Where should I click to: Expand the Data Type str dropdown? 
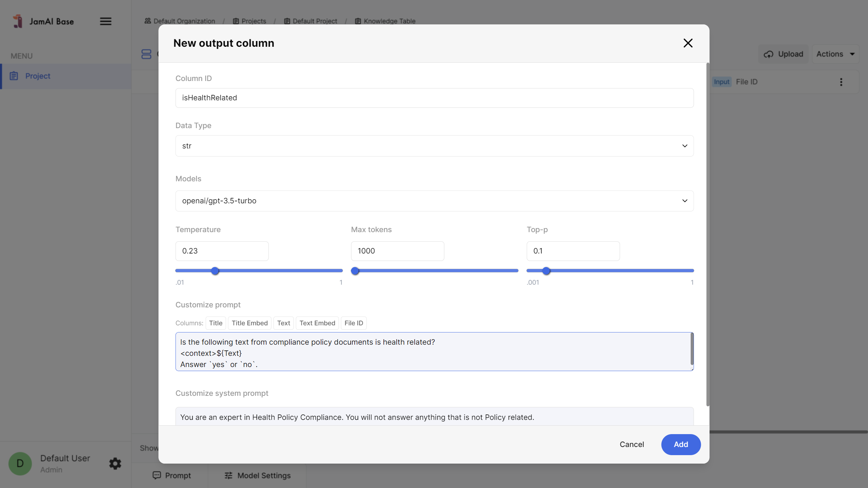coord(434,146)
